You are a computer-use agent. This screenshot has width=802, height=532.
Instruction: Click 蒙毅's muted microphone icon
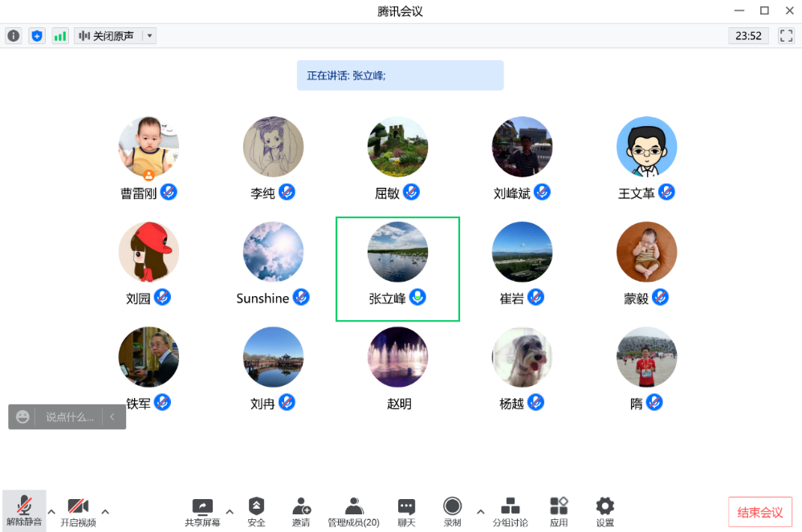pos(661,298)
